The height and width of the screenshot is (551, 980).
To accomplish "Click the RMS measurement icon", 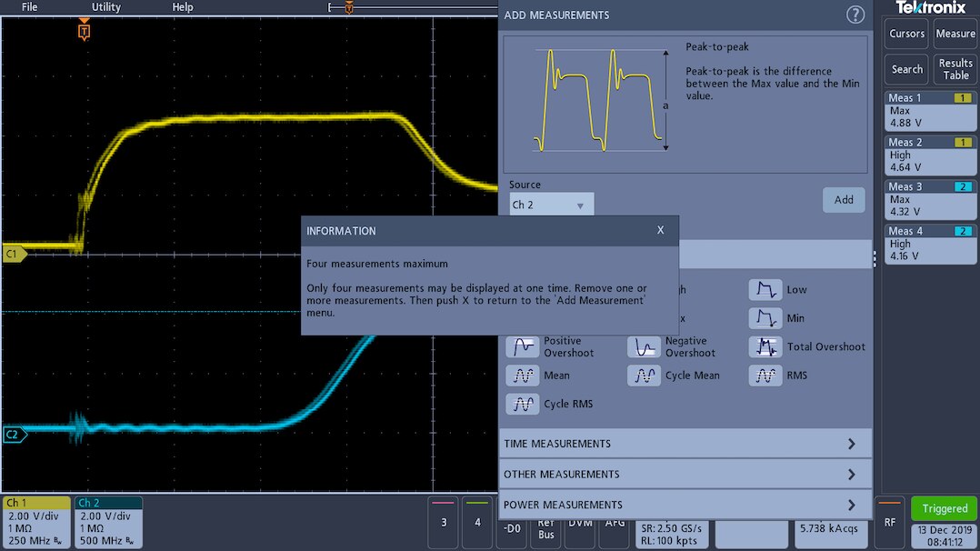I will [765, 376].
